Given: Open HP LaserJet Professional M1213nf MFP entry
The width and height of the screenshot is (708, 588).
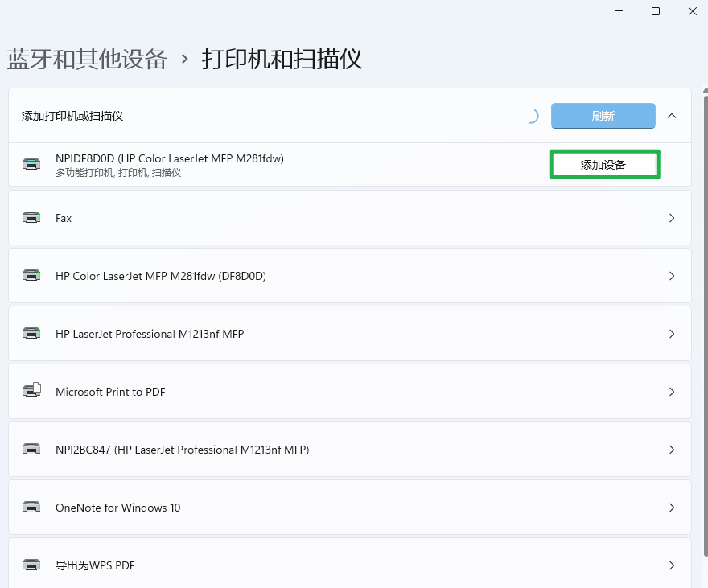Looking at the screenshot, I should point(350,334).
